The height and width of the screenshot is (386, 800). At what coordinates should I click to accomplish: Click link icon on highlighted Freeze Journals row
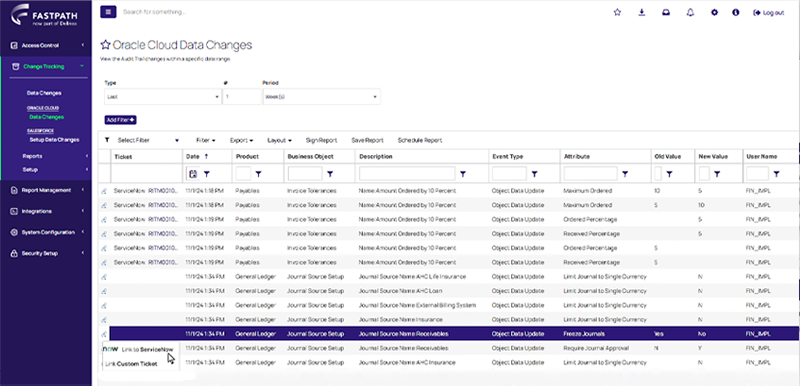point(104,334)
